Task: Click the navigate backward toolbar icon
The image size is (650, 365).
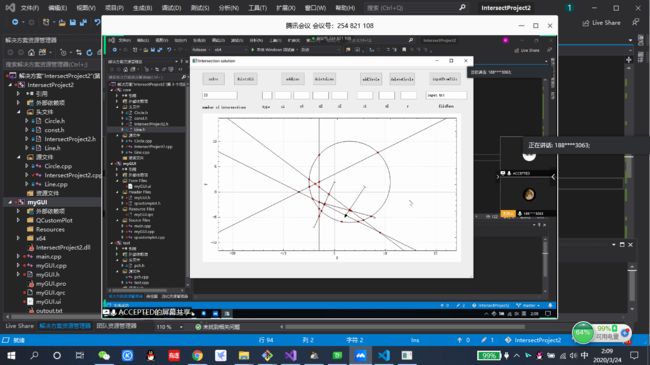Action: click(15, 22)
